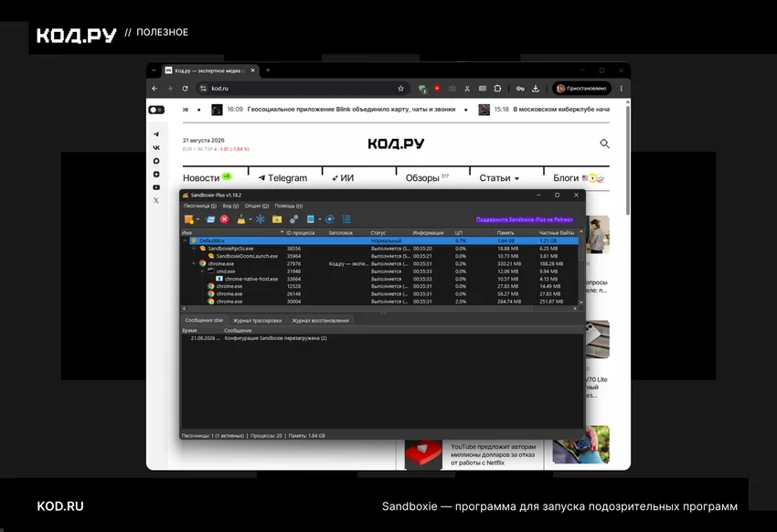Open the YouTube Netflix article headline
Screen dimensions: 777x532
(x=493, y=454)
